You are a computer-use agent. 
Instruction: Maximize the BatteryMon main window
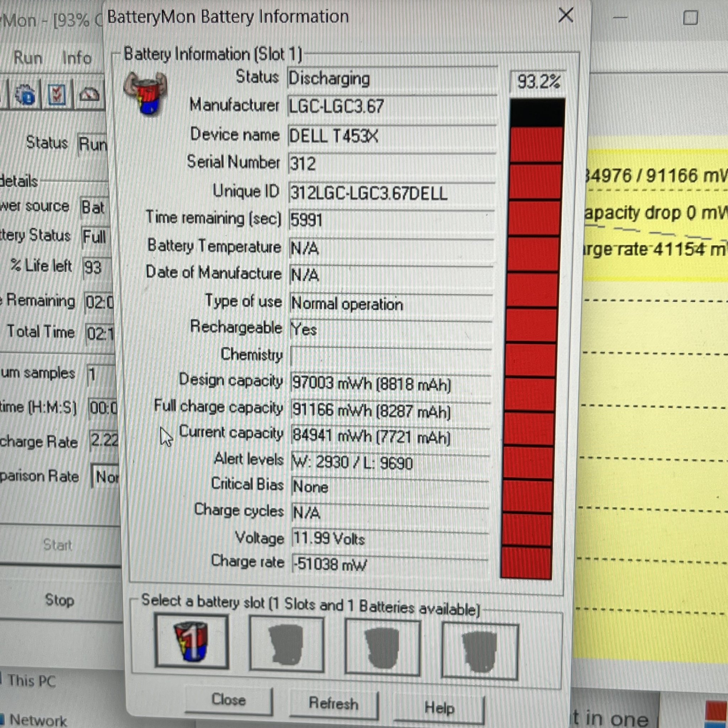click(690, 17)
